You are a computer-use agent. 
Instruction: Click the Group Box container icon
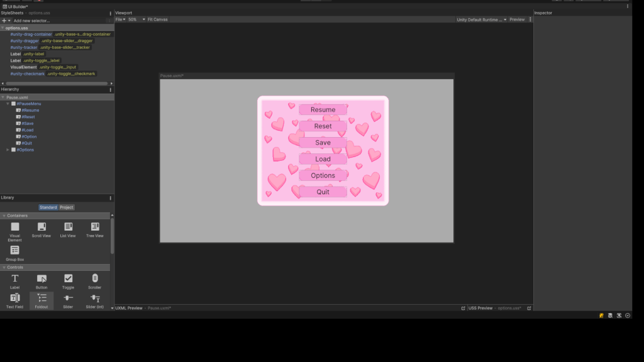point(14,251)
